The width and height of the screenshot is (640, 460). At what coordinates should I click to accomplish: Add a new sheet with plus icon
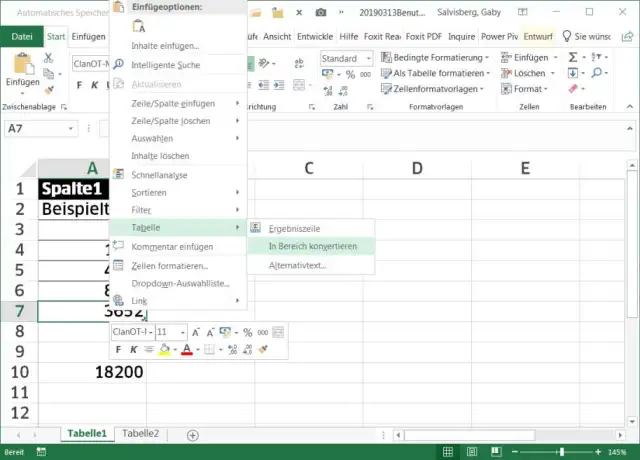(x=193, y=435)
